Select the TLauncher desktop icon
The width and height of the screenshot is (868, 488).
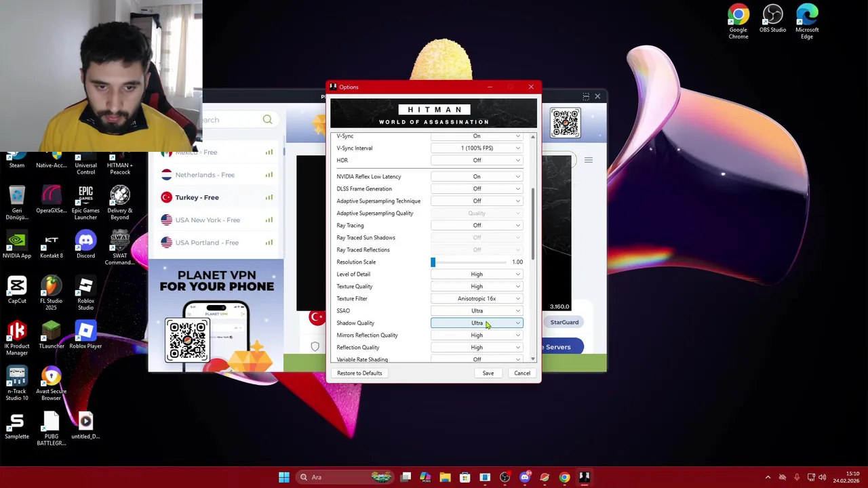(x=52, y=335)
